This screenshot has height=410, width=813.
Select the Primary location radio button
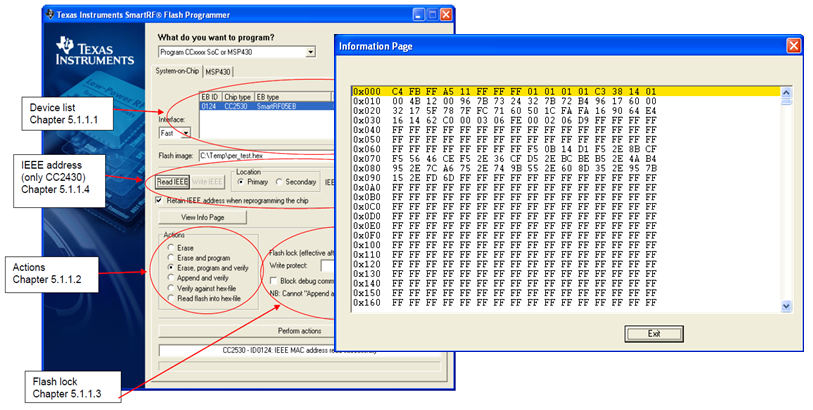point(240,182)
